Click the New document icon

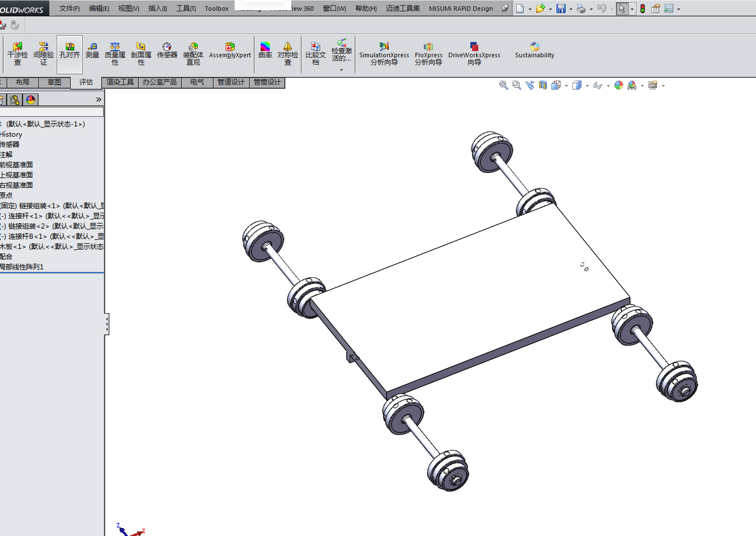[520, 9]
